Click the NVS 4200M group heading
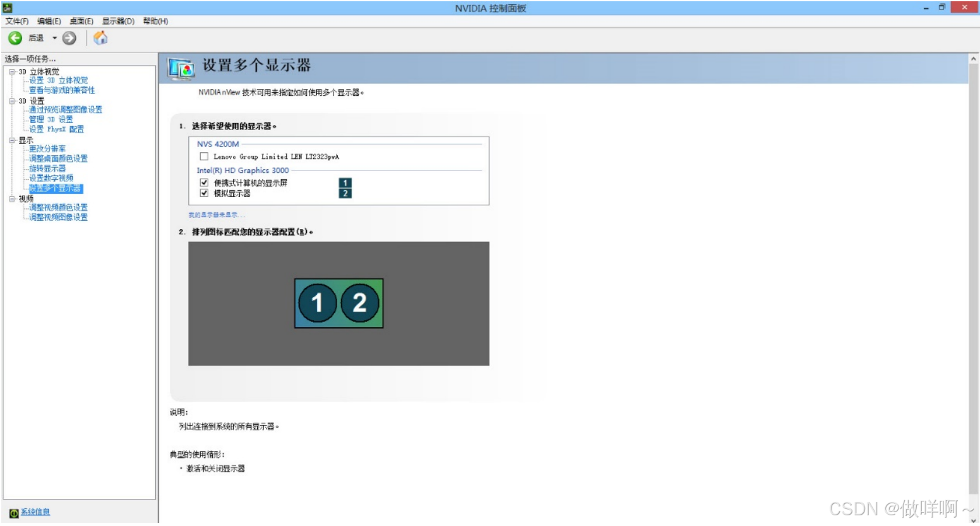 point(218,144)
